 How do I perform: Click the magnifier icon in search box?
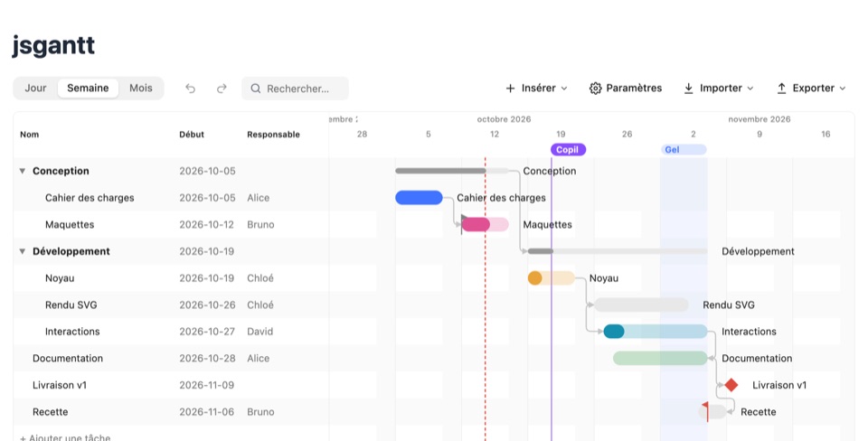point(255,89)
